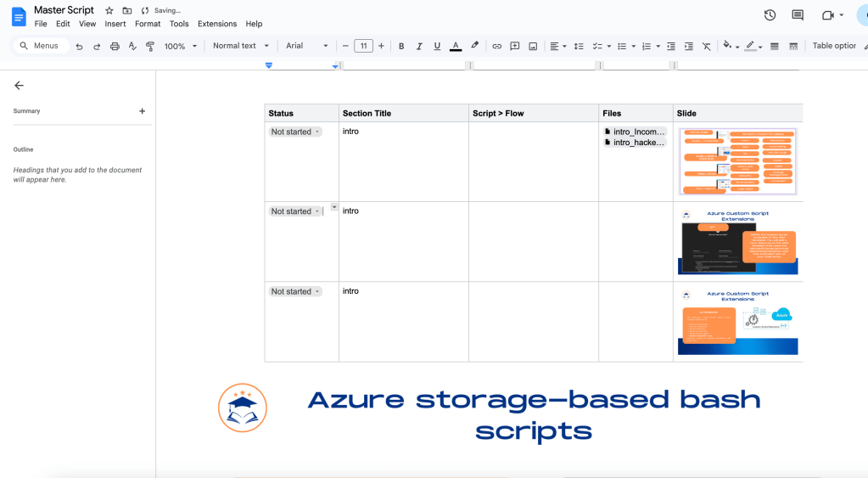The height and width of the screenshot is (478, 868).
Task: Open the Tools menu
Action: [x=179, y=24]
